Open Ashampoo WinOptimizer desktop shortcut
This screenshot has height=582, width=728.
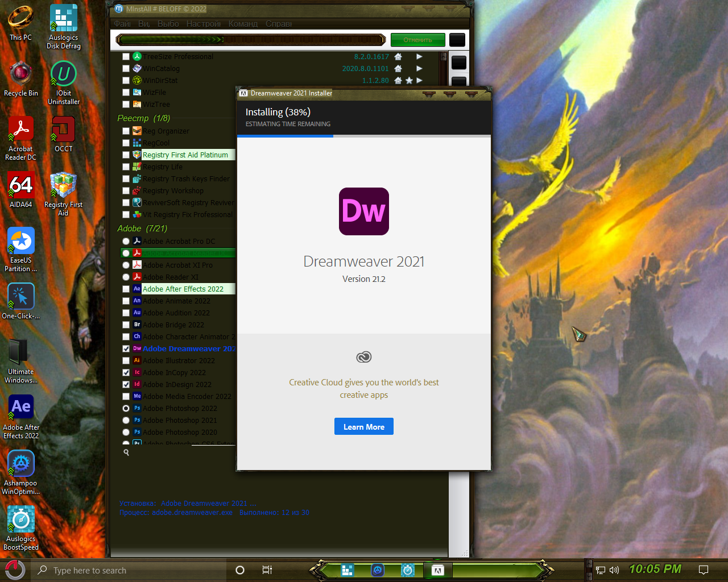[21, 472]
